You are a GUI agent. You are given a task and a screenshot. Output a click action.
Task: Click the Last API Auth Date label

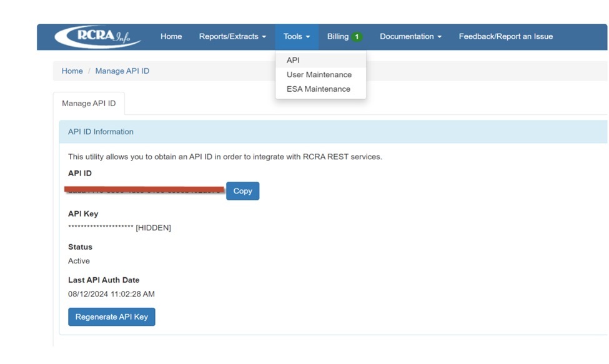pos(104,280)
